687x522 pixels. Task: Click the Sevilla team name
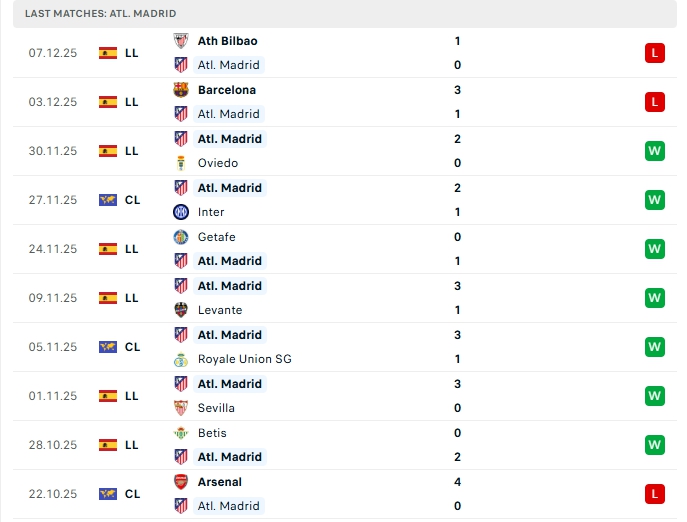point(216,408)
